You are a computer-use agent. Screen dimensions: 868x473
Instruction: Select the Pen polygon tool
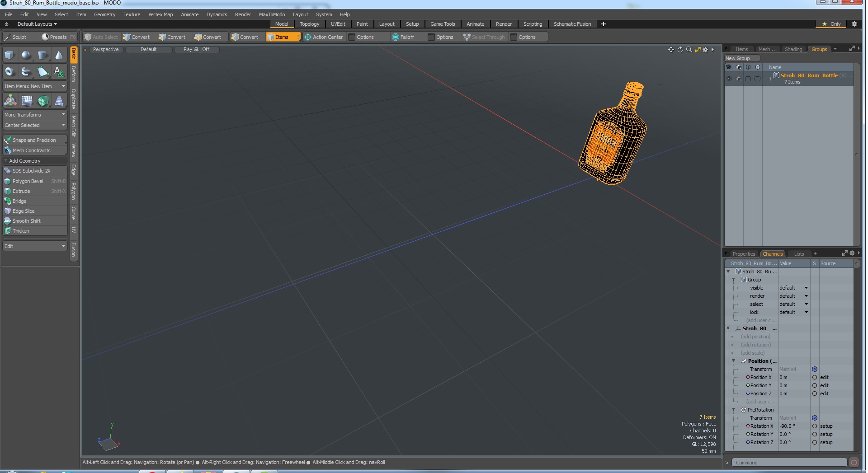pos(42,71)
